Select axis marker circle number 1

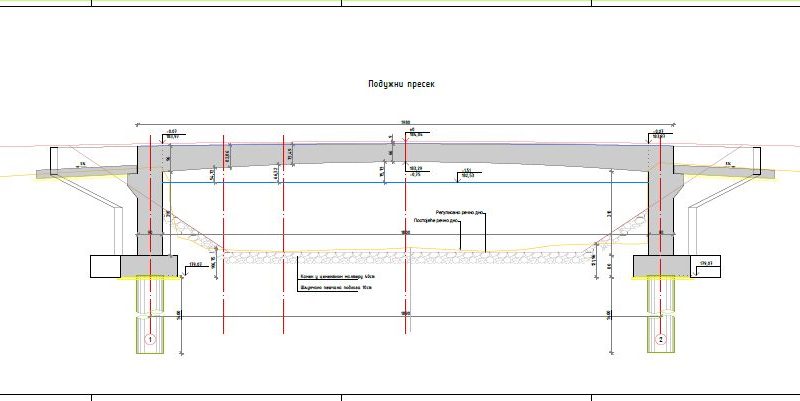[x=150, y=339]
